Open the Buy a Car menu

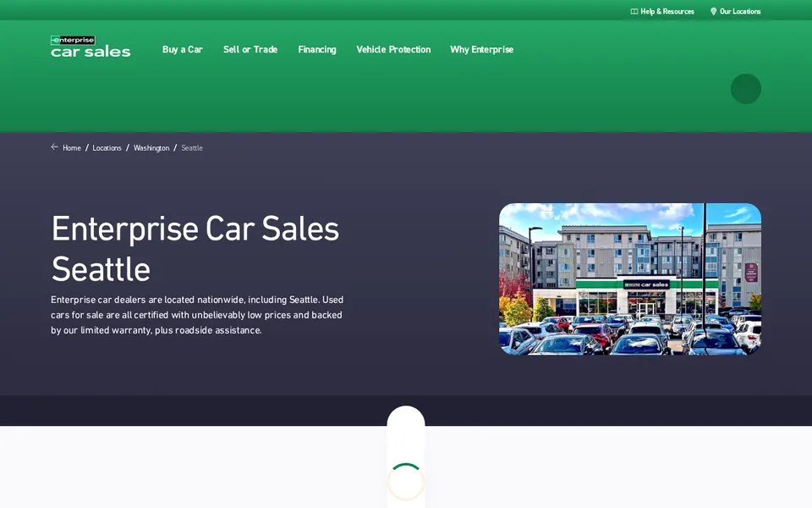pos(183,49)
